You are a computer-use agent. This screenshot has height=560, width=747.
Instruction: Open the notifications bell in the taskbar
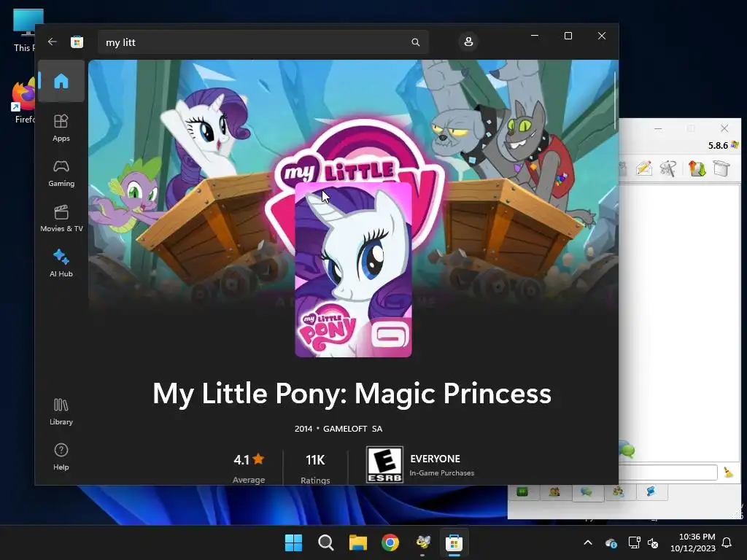[727, 542]
